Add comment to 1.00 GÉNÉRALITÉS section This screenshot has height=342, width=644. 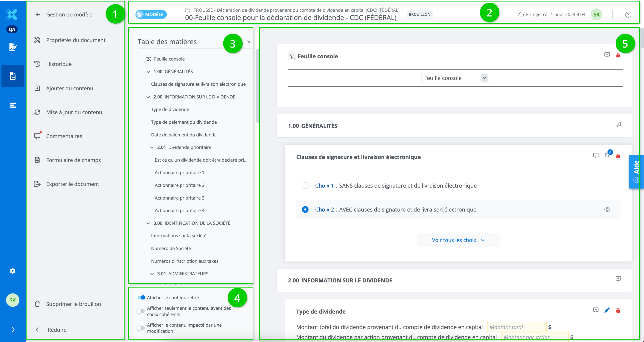tap(618, 124)
